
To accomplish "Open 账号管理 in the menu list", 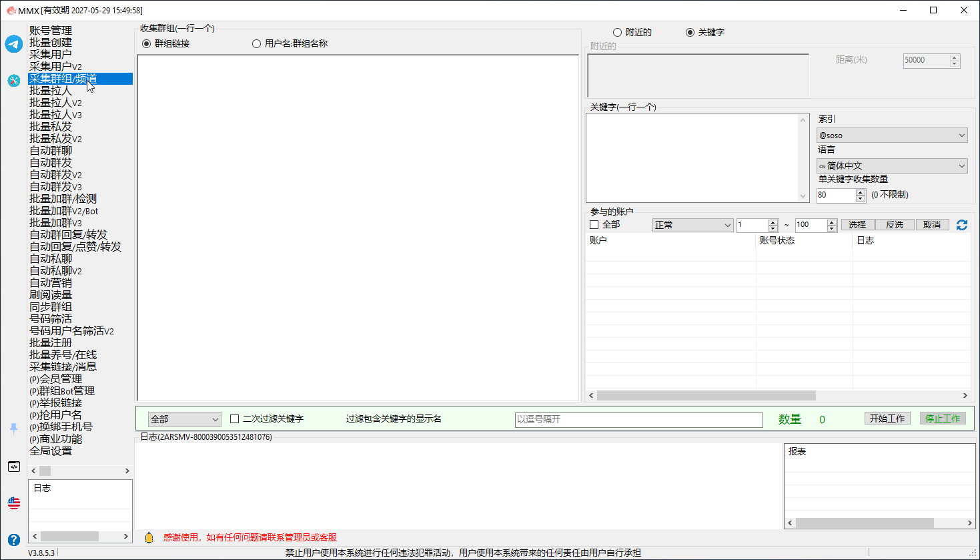I will point(51,31).
